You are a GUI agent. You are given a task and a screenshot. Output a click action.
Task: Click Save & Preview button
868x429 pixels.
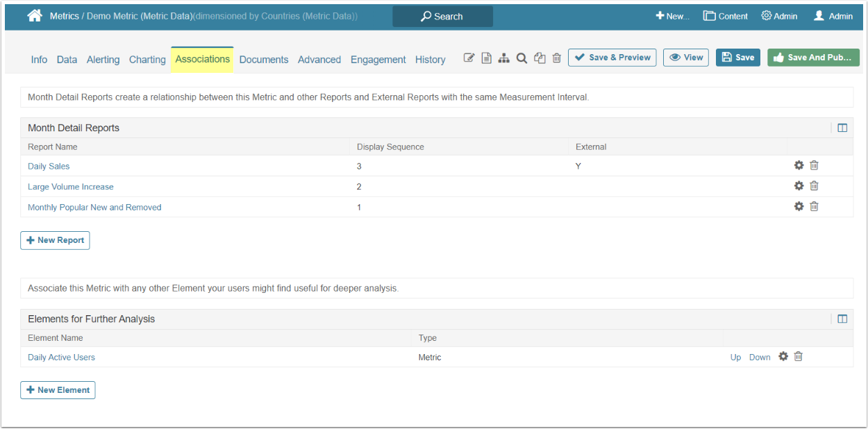pos(612,58)
